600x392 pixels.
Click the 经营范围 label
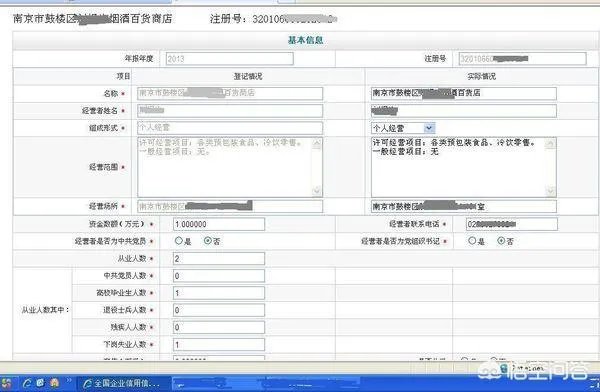coord(103,167)
